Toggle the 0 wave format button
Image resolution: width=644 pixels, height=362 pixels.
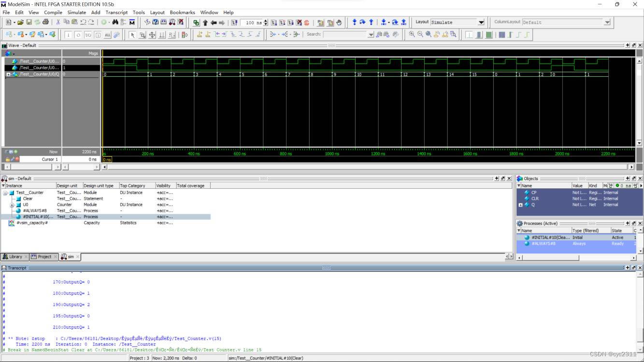click(x=78, y=35)
